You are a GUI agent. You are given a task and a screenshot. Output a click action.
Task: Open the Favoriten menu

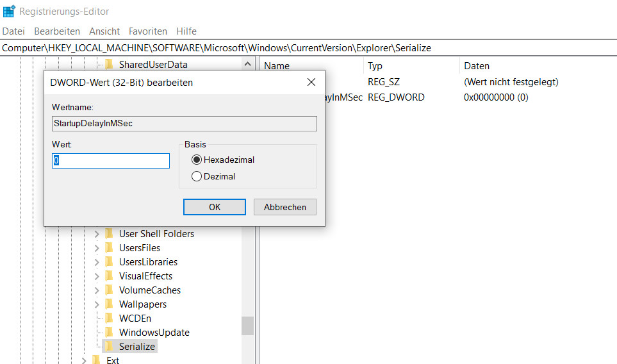[148, 31]
